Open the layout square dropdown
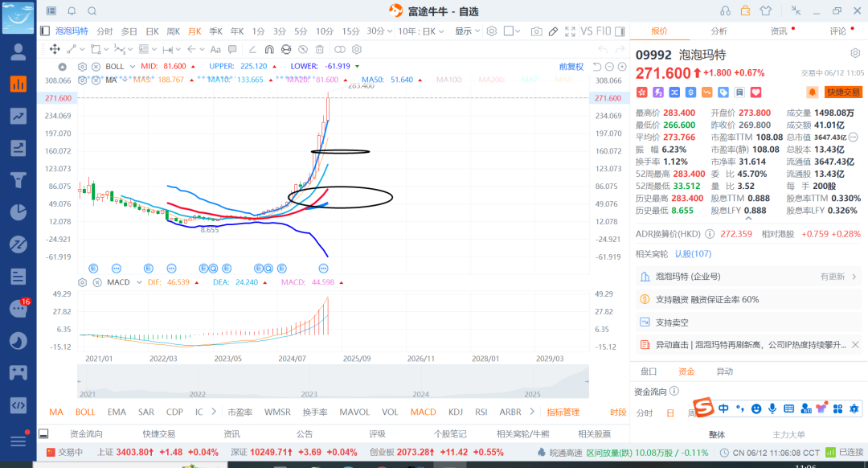This screenshot has height=468, width=868. click(x=511, y=31)
